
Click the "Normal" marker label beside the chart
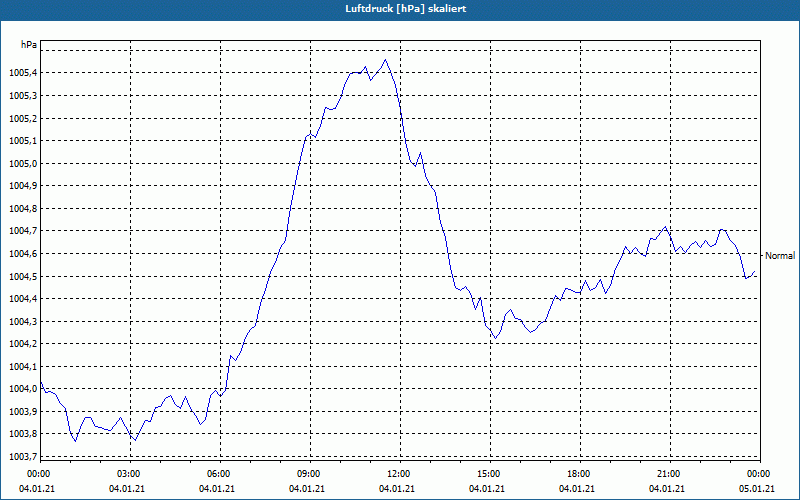pyautogui.click(x=780, y=256)
